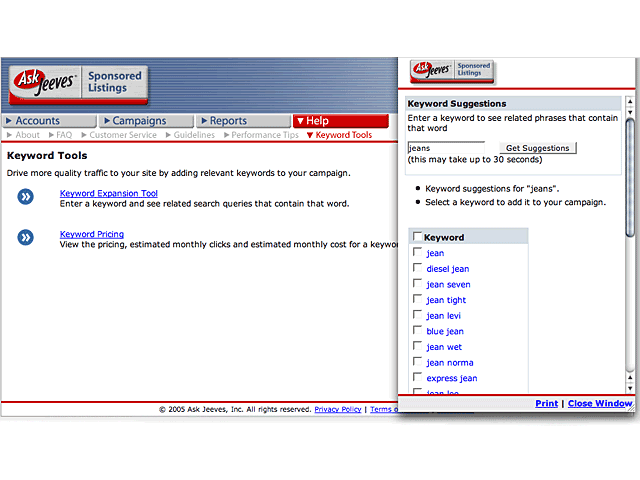The height and width of the screenshot is (480, 640).
Task: Go to the FAQ submenu item
Action: click(x=60, y=135)
